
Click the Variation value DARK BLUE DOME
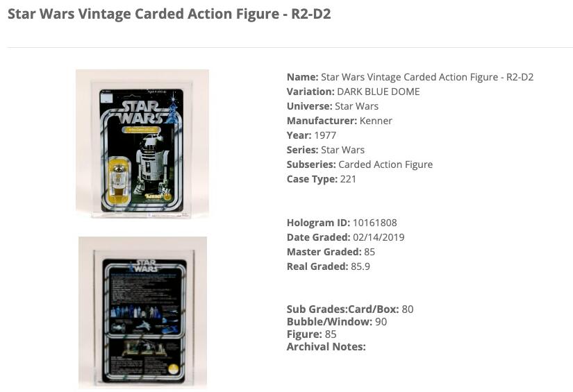[378, 92]
